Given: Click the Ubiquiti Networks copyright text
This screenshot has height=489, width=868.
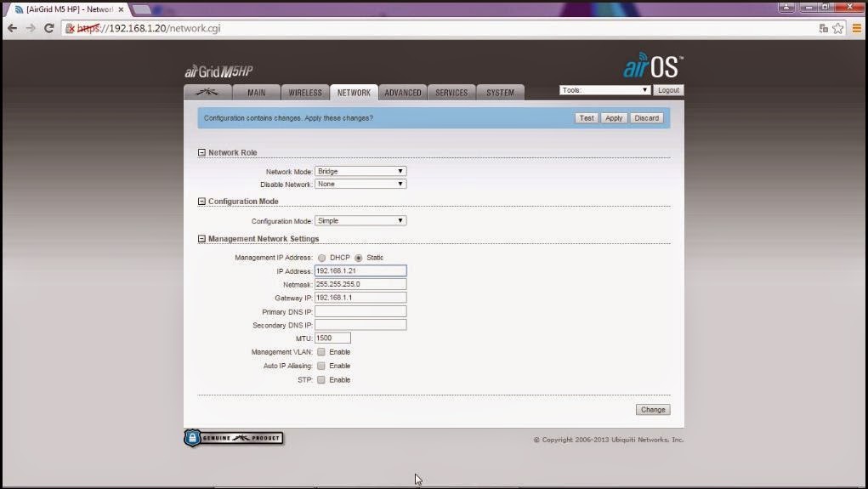Looking at the screenshot, I should click(609, 440).
